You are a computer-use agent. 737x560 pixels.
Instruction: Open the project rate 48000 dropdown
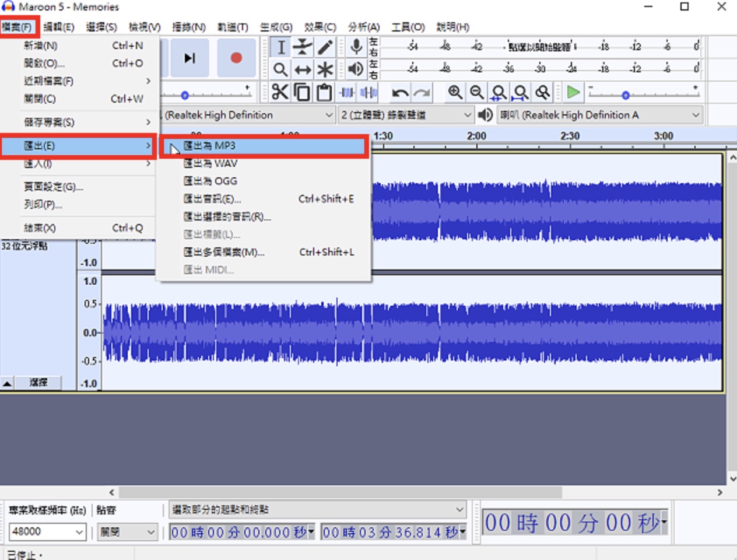(x=47, y=531)
